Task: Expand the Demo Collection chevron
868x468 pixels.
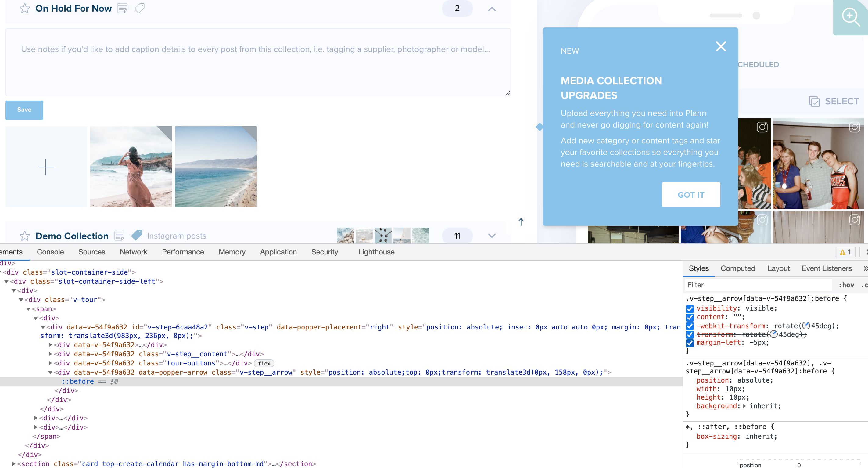Action: click(x=492, y=236)
